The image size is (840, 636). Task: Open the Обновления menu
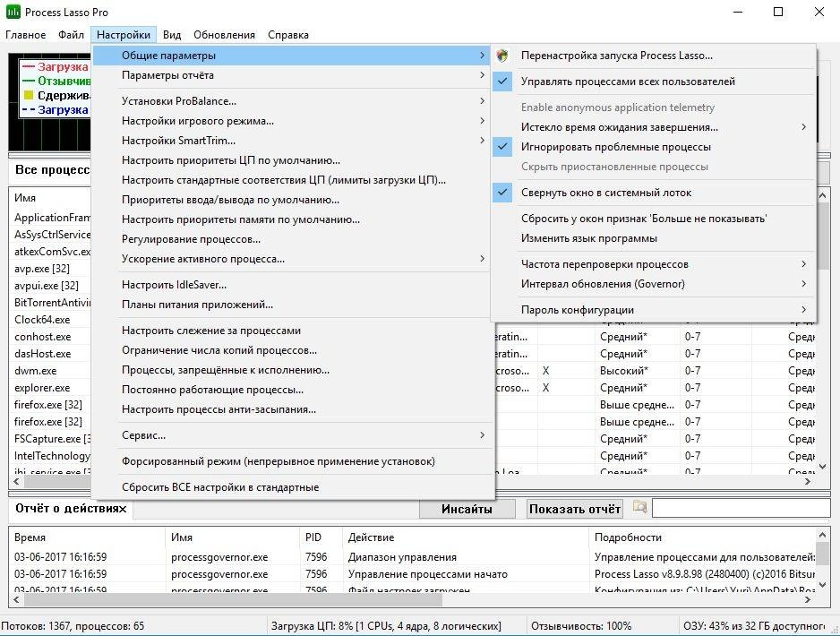point(224,35)
